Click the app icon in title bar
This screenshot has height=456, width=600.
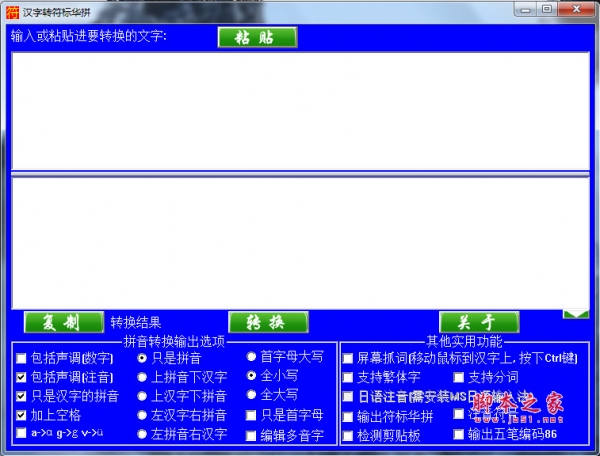pos(12,12)
